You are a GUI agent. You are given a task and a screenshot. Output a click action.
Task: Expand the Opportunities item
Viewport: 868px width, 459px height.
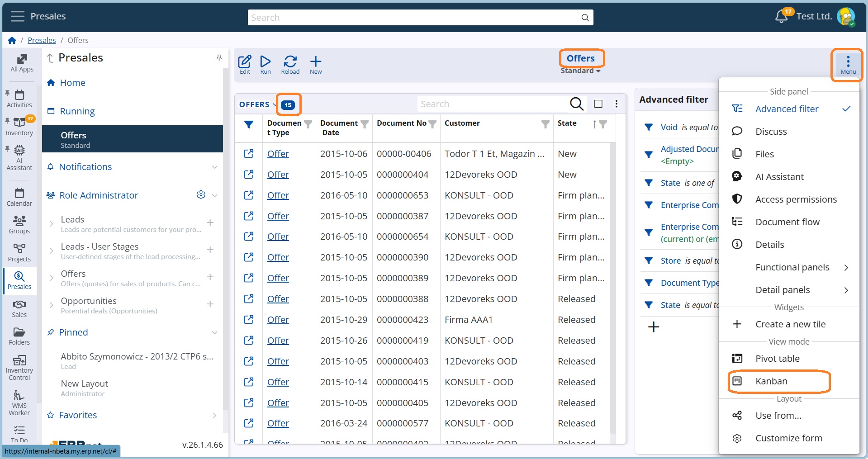click(x=52, y=304)
